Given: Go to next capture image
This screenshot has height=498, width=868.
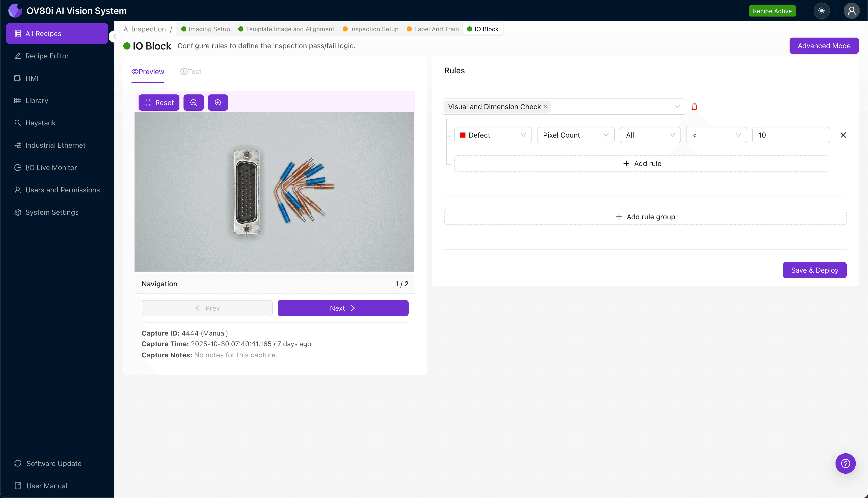Looking at the screenshot, I should (x=343, y=308).
